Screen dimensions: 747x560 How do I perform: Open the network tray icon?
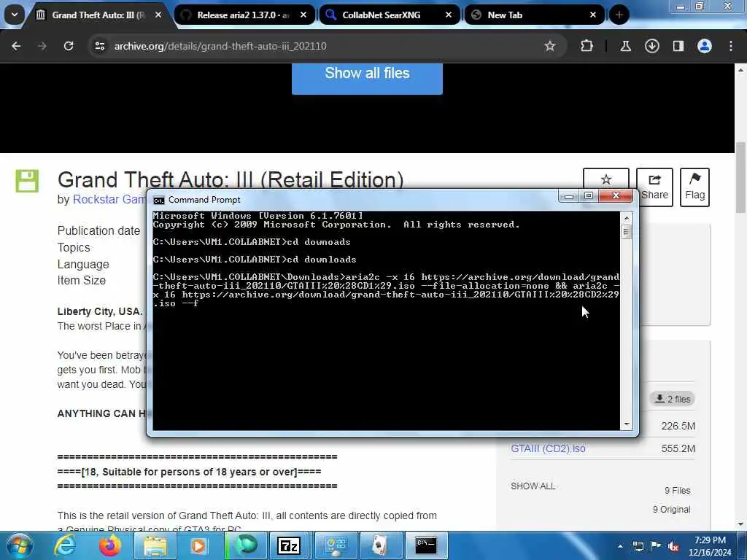pos(638,546)
